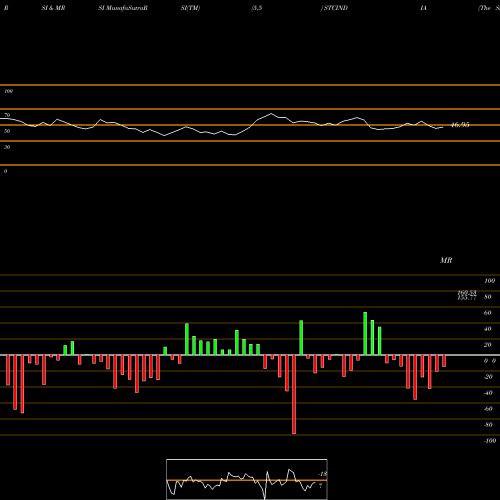Image resolution: width=500 pixels, height=500 pixels.
Task: Click the ') STCIND' symbol text
Action: [x=334, y=8]
